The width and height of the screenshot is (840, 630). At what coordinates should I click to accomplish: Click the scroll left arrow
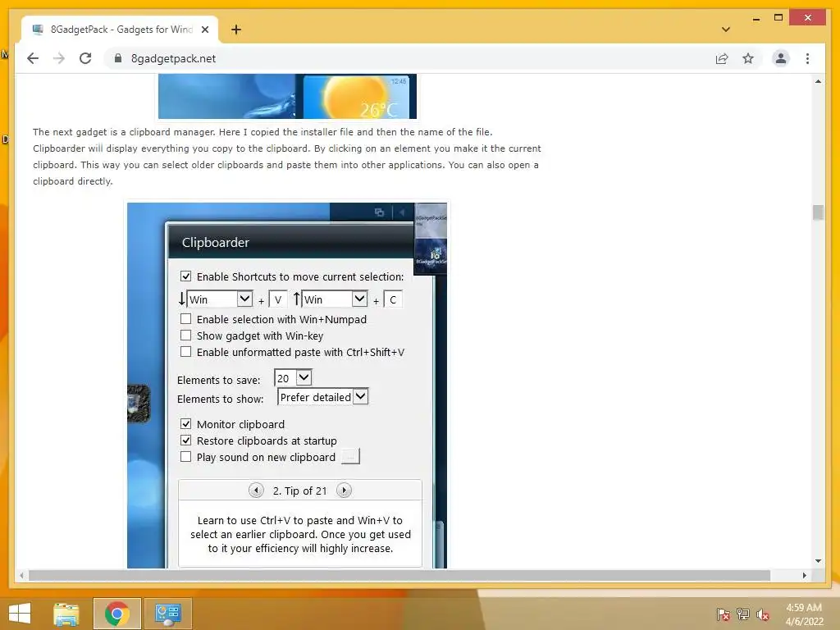(x=21, y=575)
